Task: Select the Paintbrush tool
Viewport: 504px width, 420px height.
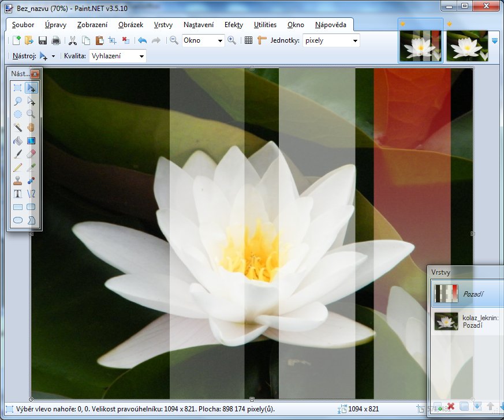Action: (x=18, y=154)
